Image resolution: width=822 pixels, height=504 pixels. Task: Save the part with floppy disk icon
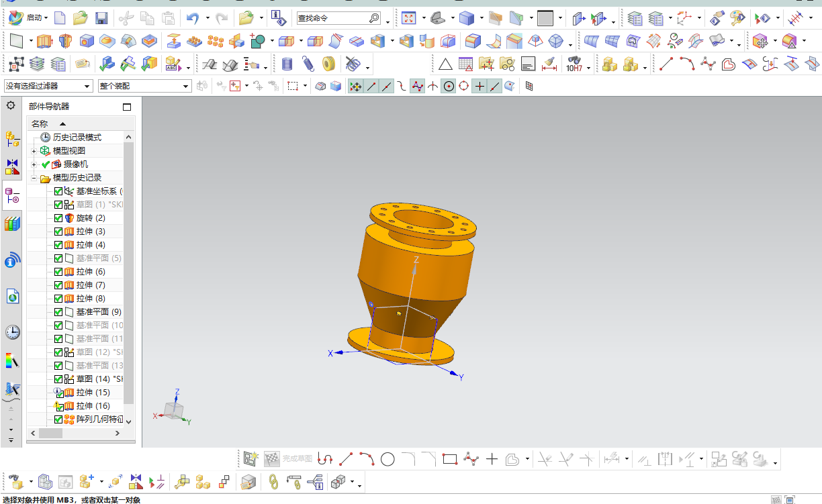(x=101, y=18)
